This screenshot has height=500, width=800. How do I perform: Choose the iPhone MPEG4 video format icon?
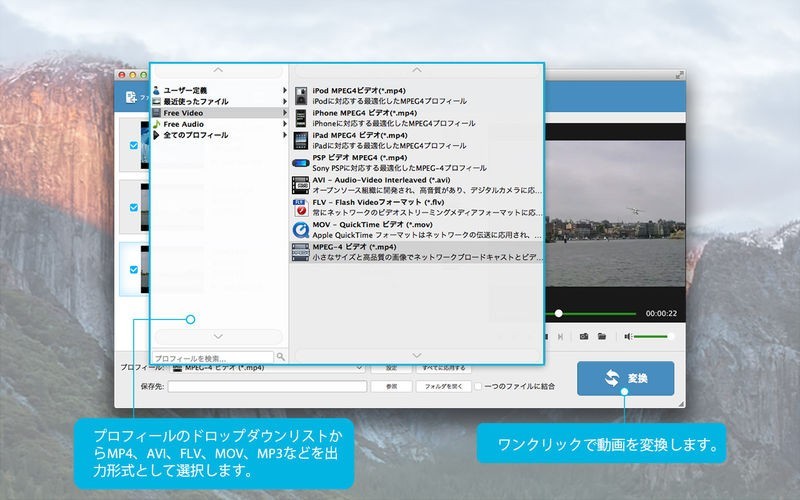pos(300,118)
